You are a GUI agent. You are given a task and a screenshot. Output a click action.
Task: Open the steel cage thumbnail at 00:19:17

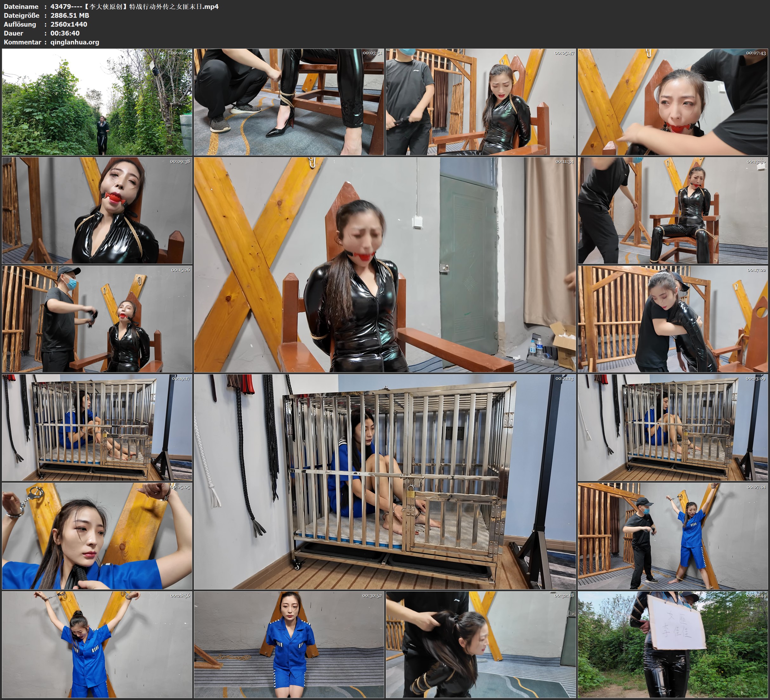coord(97,427)
